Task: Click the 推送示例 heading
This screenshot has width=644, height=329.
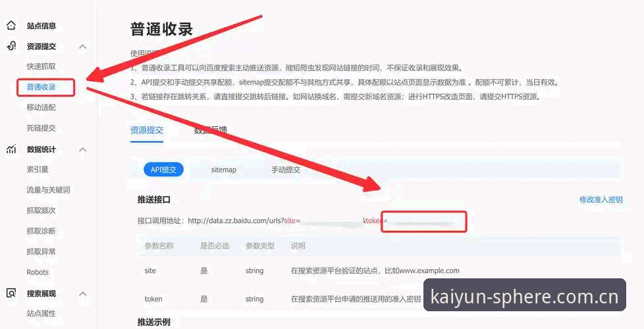Action: [154, 322]
